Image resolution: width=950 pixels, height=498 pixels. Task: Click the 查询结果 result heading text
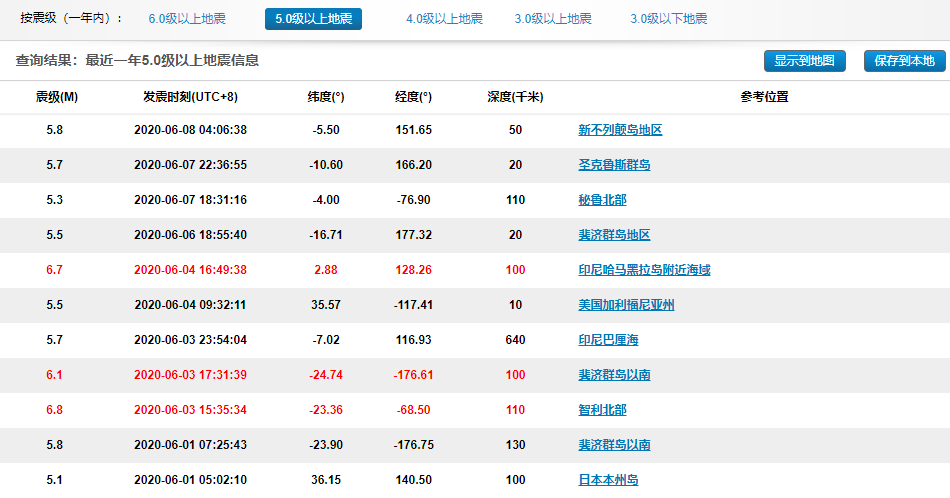pos(137,61)
